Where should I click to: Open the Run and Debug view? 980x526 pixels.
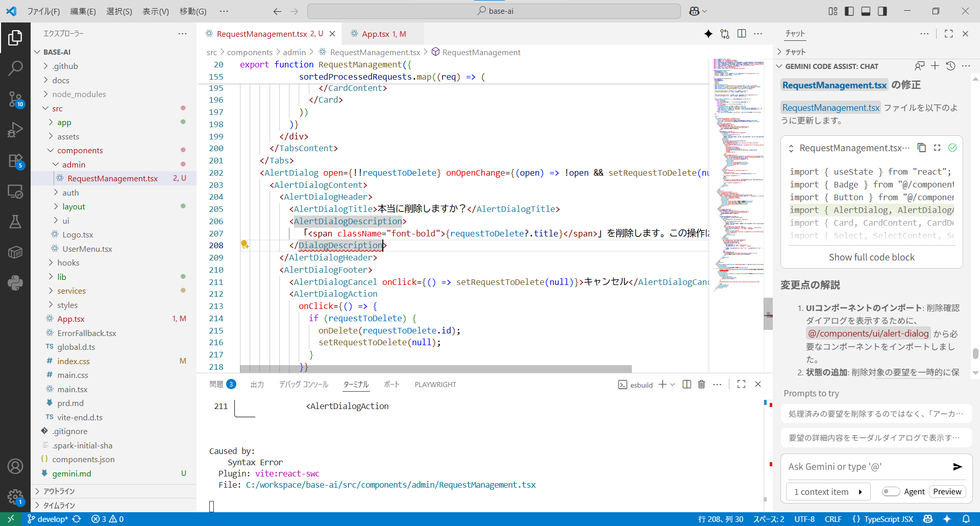15,130
